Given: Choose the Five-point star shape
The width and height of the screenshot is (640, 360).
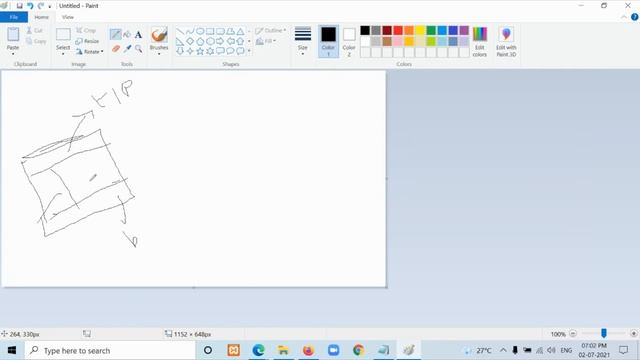Looking at the screenshot, I should (200, 51).
